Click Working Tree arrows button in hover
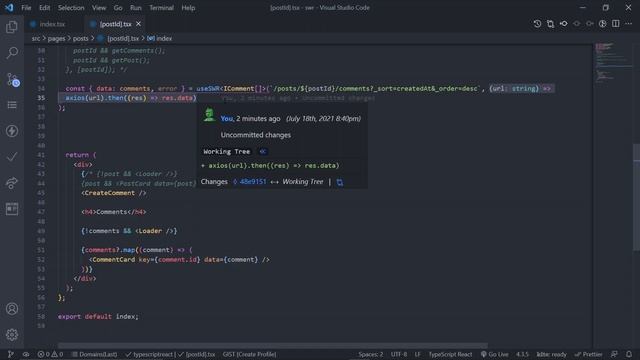The width and height of the screenshot is (640, 360). [x=263, y=151]
